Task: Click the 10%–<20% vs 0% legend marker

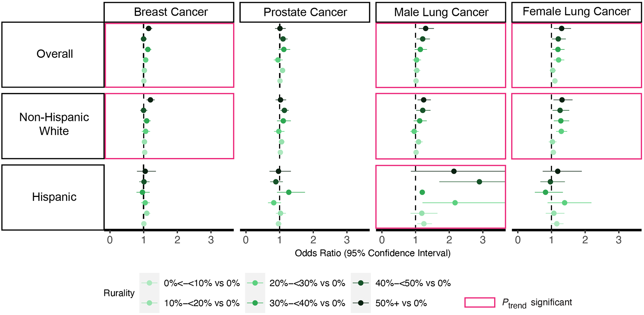Action: coord(149,303)
